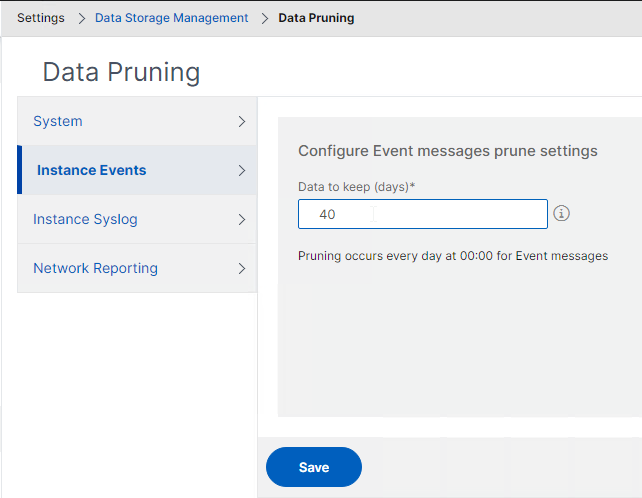Switch to Network Reporting settings
Image resolution: width=642 pixels, height=498 pixels.
pos(137,268)
